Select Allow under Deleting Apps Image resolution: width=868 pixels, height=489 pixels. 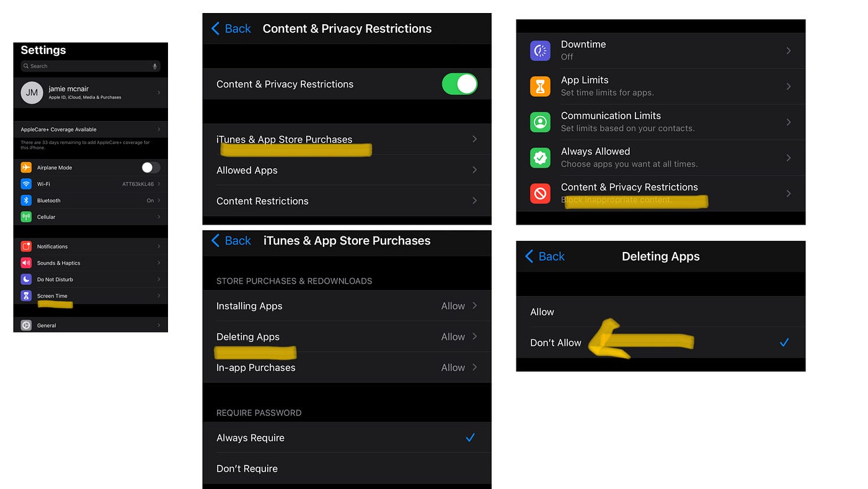coord(542,312)
